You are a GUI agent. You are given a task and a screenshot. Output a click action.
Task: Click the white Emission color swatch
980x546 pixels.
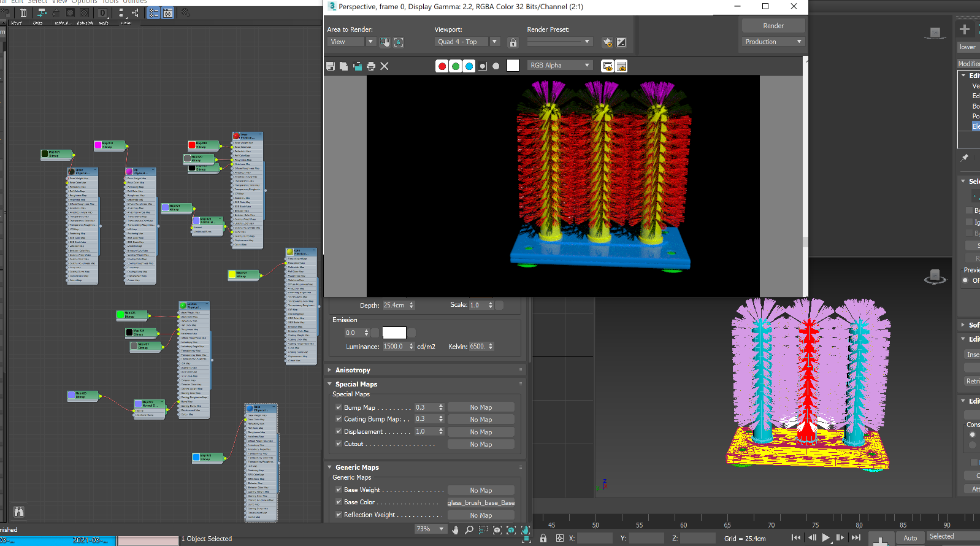394,333
